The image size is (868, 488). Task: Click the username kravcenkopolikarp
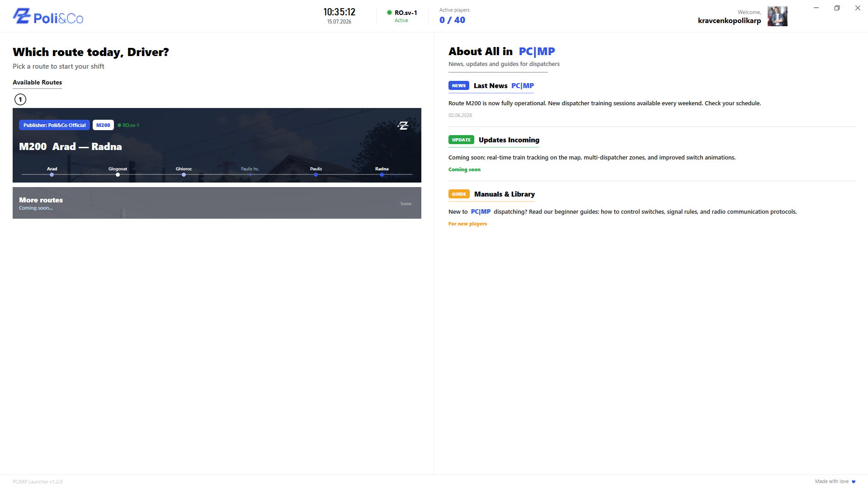[x=729, y=20]
